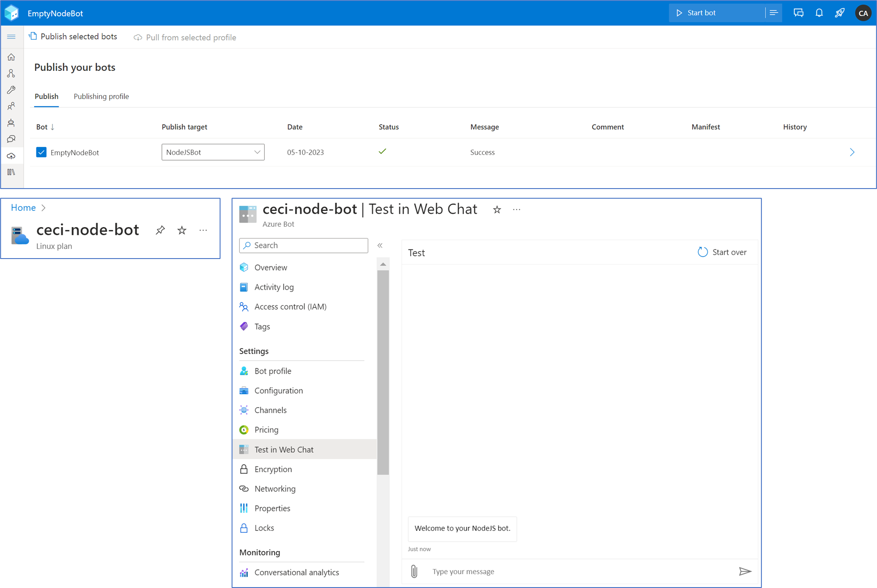This screenshot has width=877, height=588.
Task: Open the chat conversation icon in the sidebar
Action: (11, 139)
